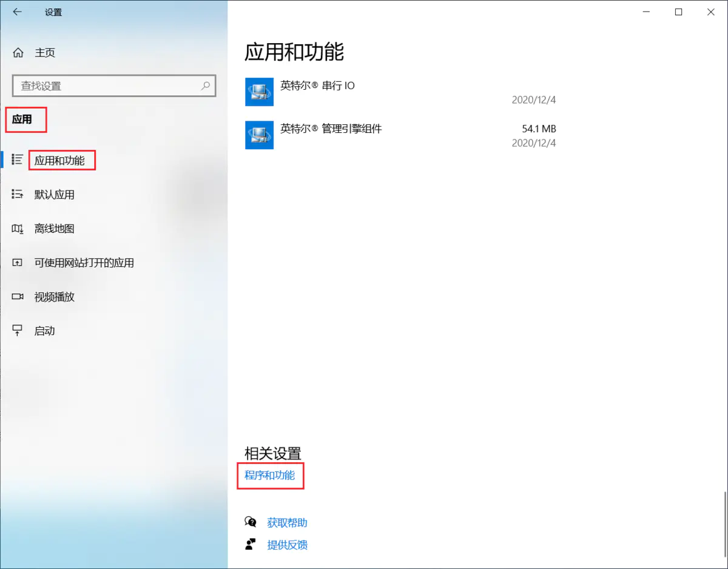Click the 启动 startup icon
Screen dimensions: 728x569
tap(18, 331)
